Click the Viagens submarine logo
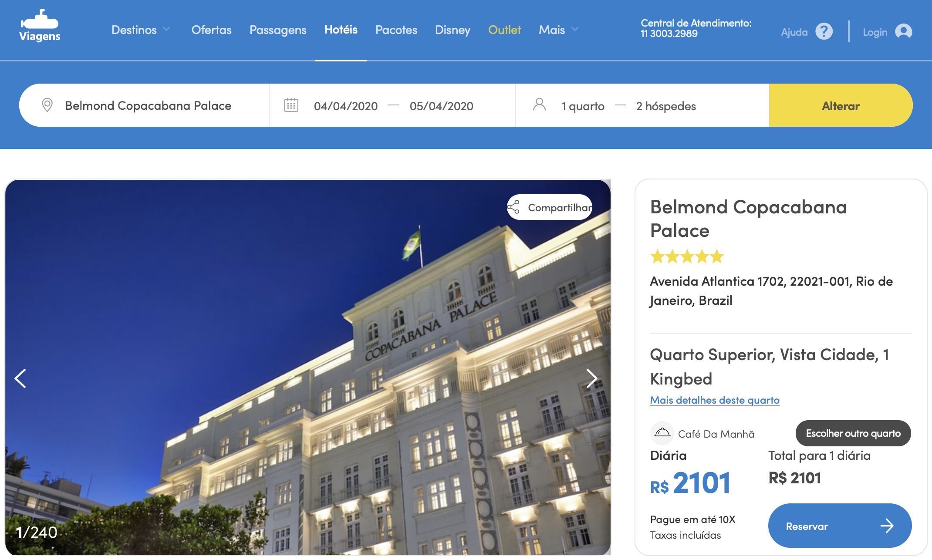 40,25
